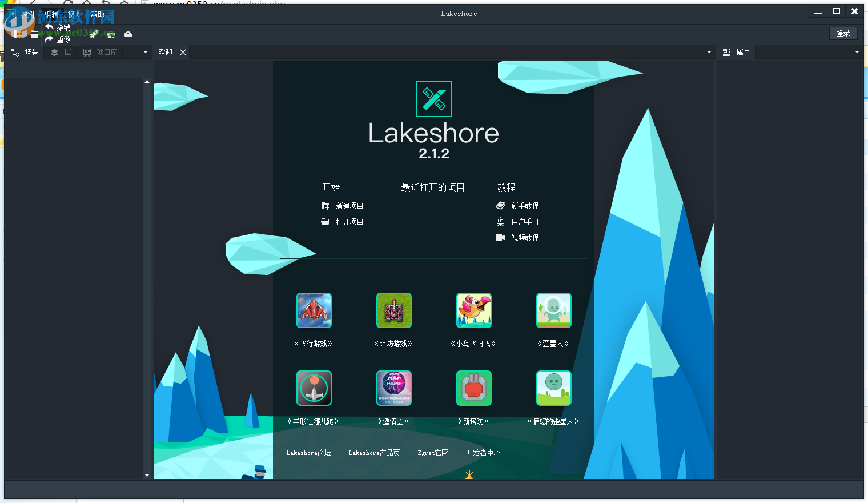Launch the rocket publish toolbar icon
This screenshot has height=503, width=868.
pos(93,34)
